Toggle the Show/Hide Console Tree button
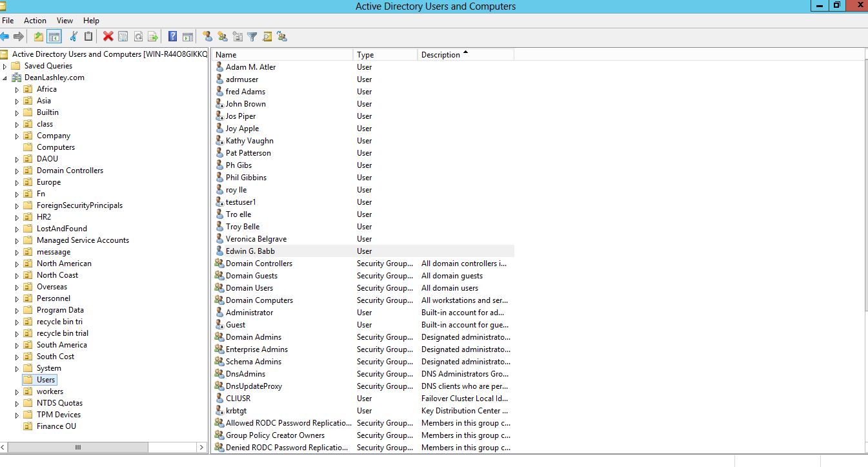 54,37
